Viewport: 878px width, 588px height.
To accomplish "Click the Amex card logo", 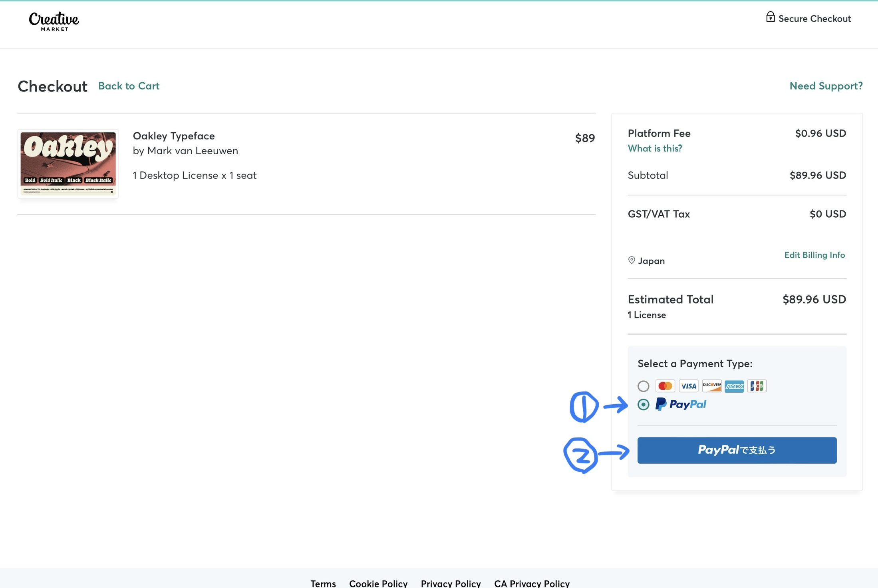I will coord(734,386).
